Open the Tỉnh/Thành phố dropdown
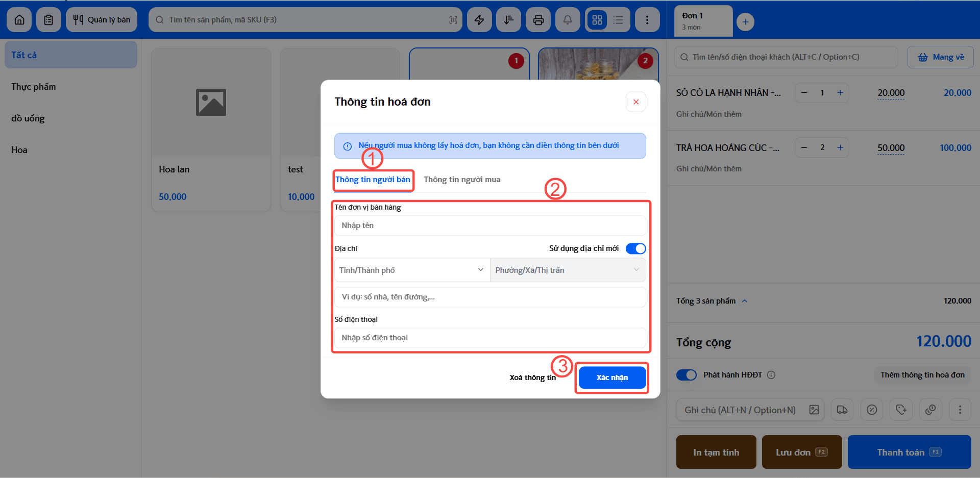Image resolution: width=980 pixels, height=478 pixels. pos(412,270)
